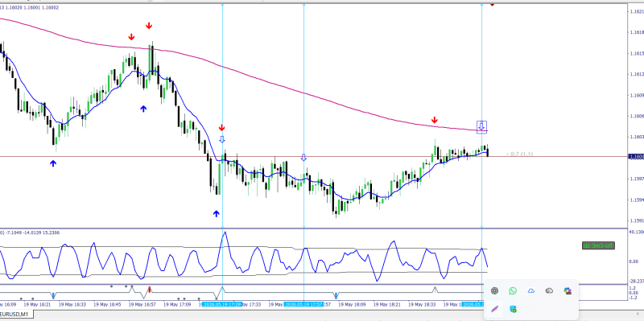
Task: Click the '19 May 16:57' time axis label
Action: pyautogui.click(x=142, y=305)
